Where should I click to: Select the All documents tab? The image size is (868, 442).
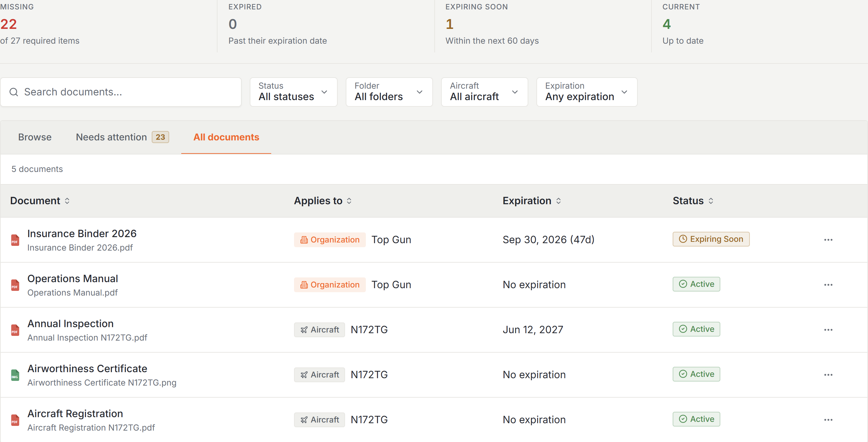point(226,137)
